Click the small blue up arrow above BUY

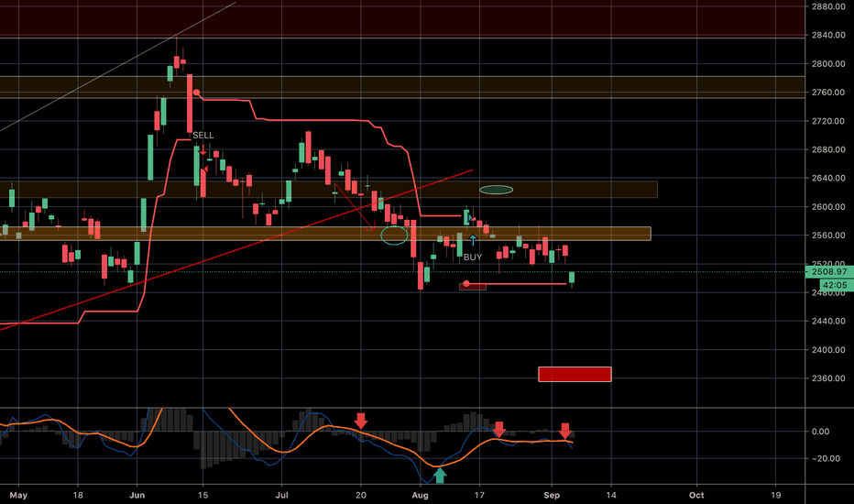point(473,240)
